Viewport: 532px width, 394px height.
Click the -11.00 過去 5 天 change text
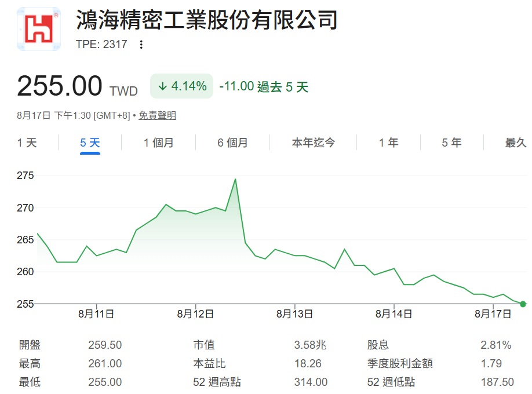pos(264,86)
